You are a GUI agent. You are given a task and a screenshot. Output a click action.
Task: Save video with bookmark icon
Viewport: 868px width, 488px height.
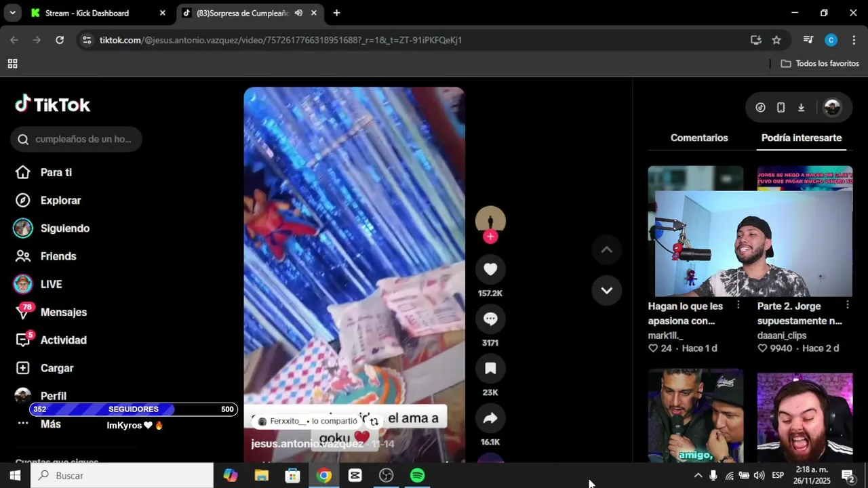coord(490,368)
